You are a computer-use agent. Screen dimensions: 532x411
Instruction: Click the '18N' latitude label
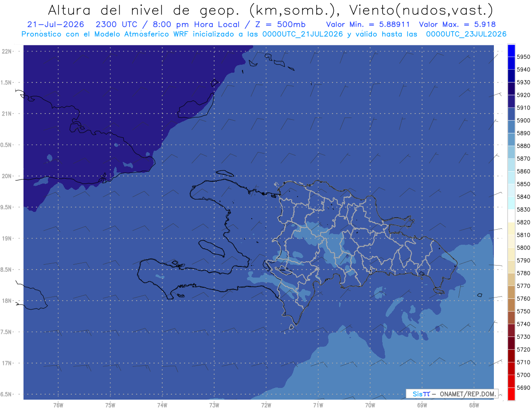(x=7, y=301)
